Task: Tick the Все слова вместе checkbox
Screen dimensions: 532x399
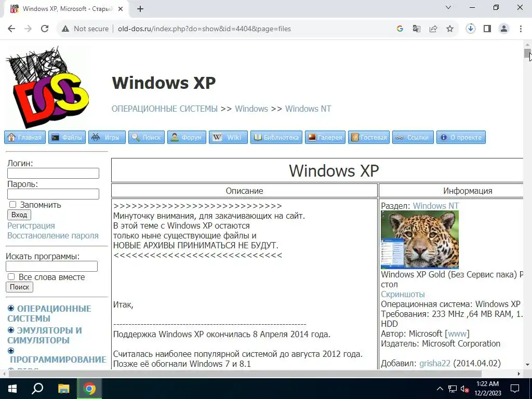Action: tap(11, 277)
